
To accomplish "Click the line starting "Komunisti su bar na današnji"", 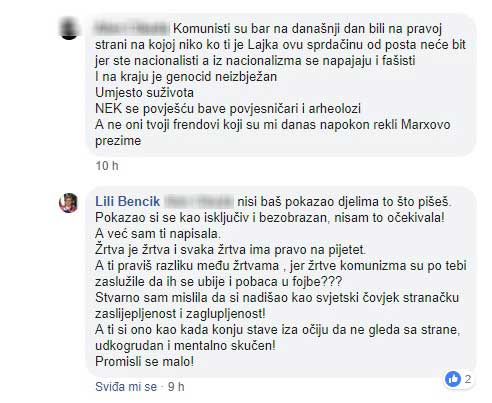I will coord(307,29).
